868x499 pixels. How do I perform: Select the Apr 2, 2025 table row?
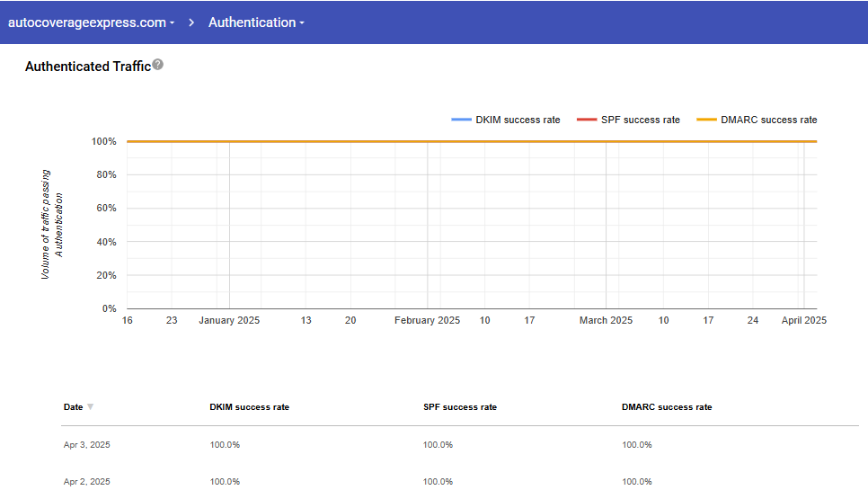coord(87,482)
